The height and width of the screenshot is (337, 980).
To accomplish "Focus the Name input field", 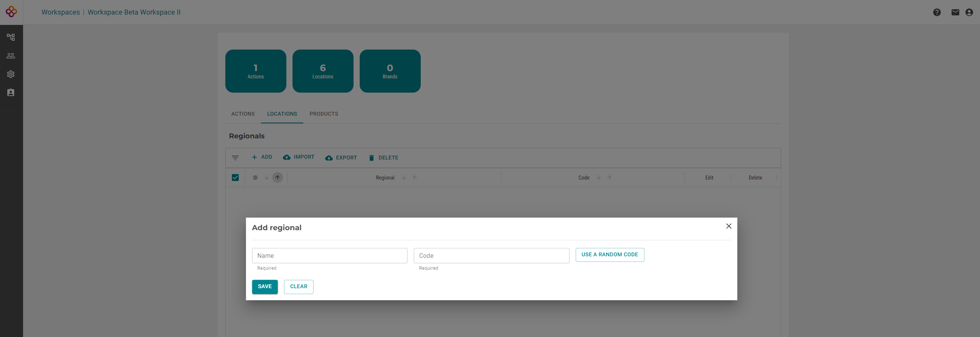I will [329, 256].
